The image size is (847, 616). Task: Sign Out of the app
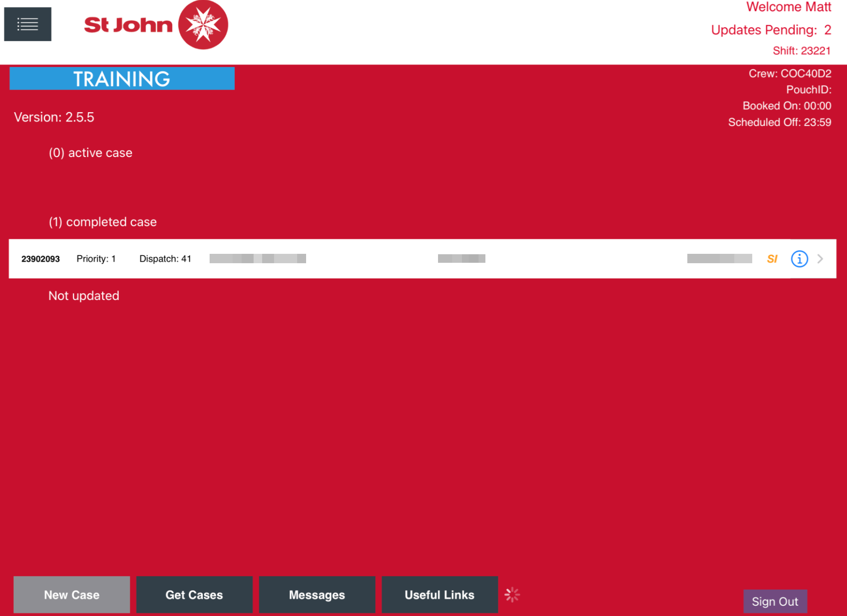(x=774, y=601)
